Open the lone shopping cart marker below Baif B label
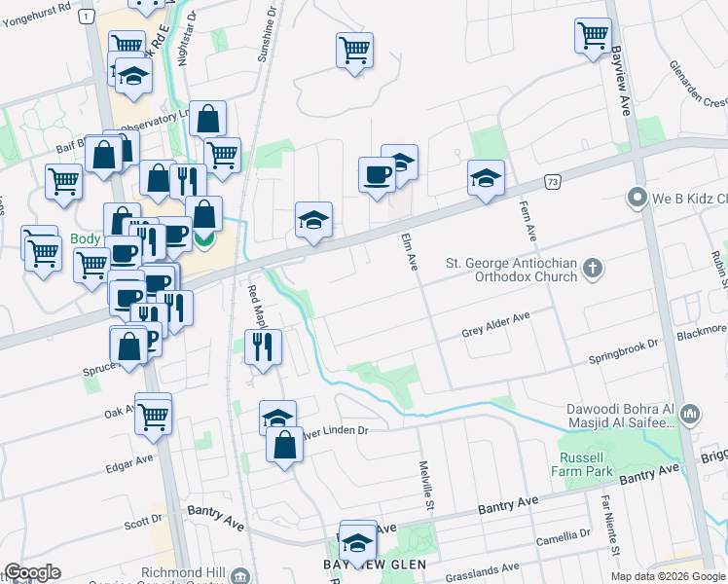The height and width of the screenshot is (584, 728). 64,182
